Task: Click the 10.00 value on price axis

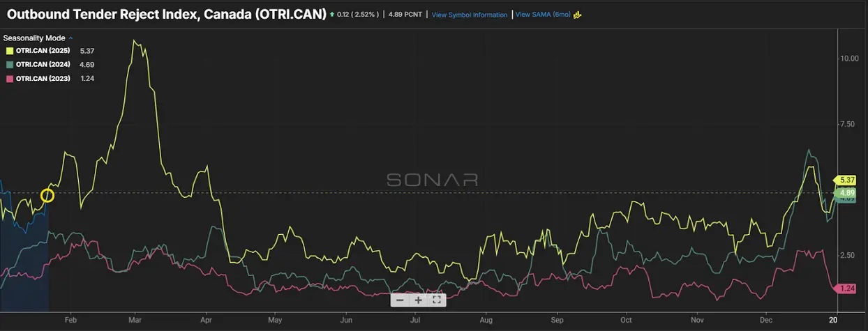Action: click(848, 59)
